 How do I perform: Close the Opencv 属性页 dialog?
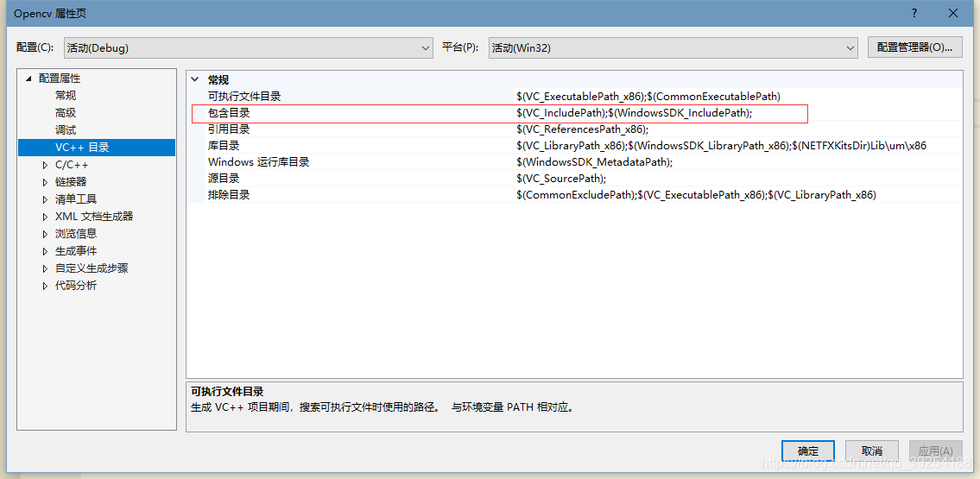click(952, 12)
